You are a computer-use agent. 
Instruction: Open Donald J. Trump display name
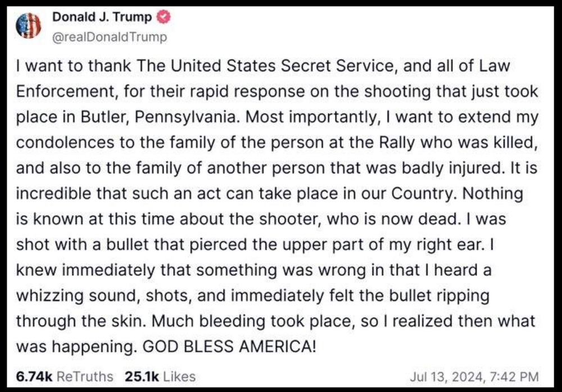tap(102, 16)
